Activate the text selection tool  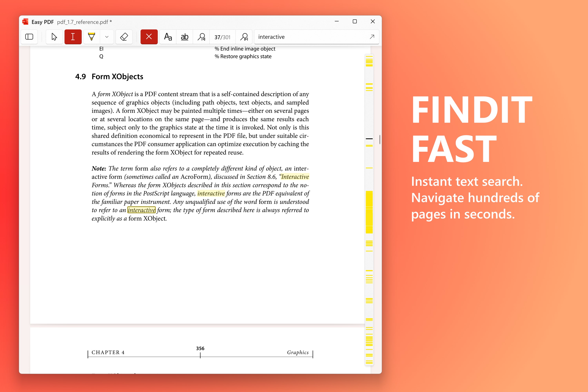pyautogui.click(x=73, y=37)
